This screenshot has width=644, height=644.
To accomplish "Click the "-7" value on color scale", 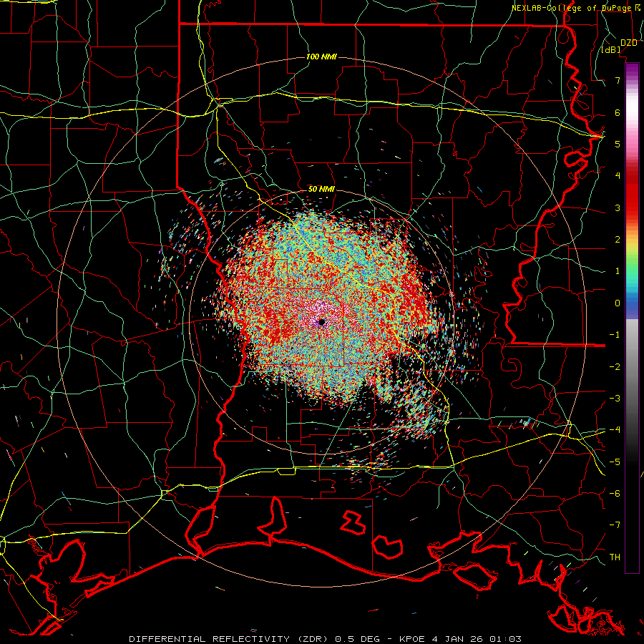I will click(x=615, y=525).
